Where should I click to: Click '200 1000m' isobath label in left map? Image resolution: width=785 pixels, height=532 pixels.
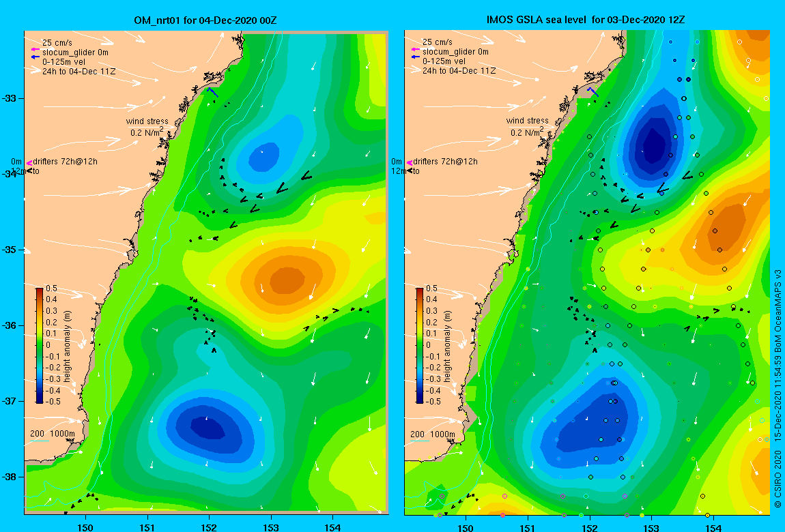tap(53, 434)
